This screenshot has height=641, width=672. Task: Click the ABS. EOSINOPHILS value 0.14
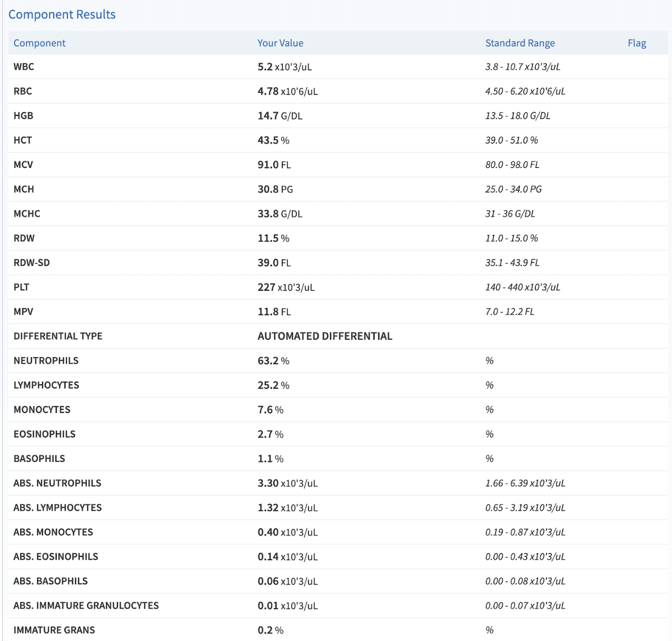(x=288, y=556)
